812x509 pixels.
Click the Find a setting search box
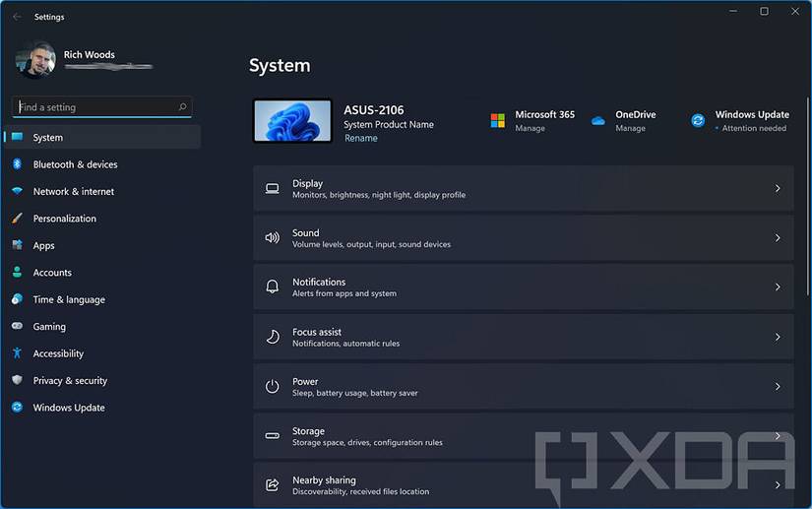tap(102, 106)
